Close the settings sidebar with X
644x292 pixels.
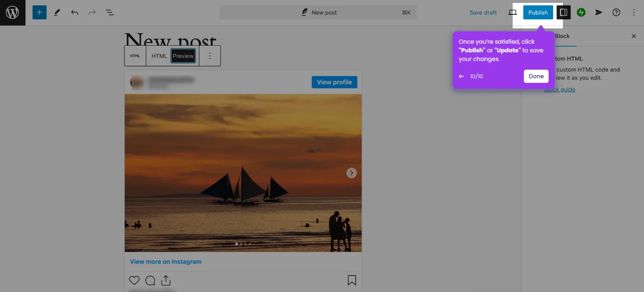click(x=634, y=36)
